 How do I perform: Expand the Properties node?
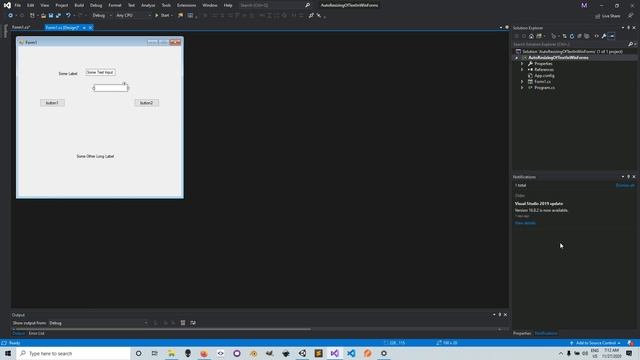click(x=522, y=64)
